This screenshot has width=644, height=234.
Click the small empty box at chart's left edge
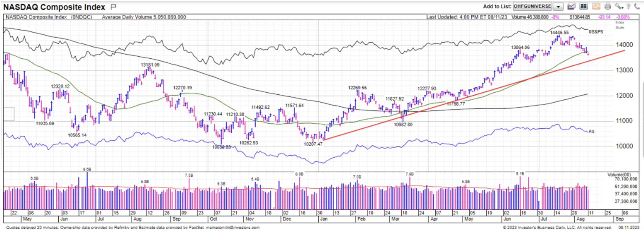[x=8, y=114]
